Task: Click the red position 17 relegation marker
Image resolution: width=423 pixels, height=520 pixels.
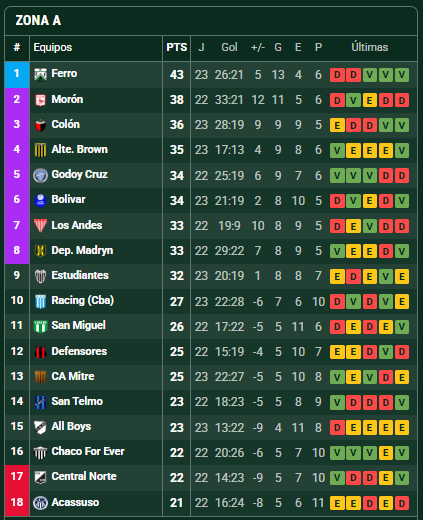Action: point(17,477)
